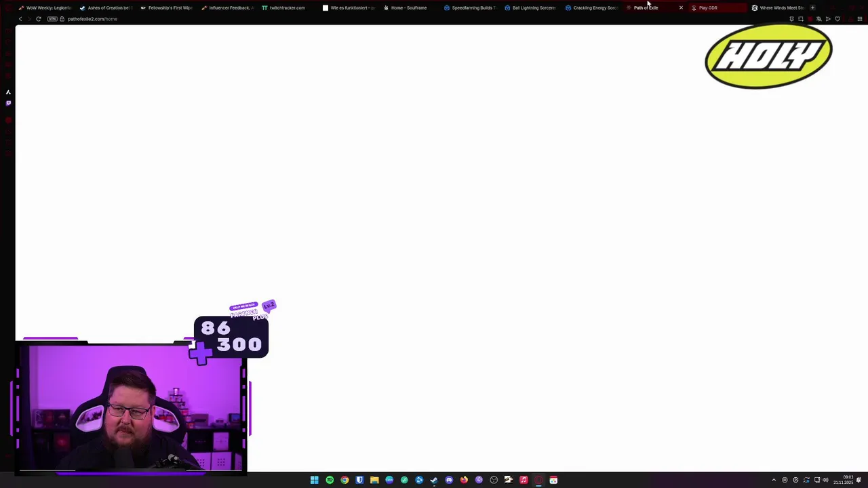Show hidden system tray icons
868x488 pixels.
pyautogui.click(x=774, y=480)
